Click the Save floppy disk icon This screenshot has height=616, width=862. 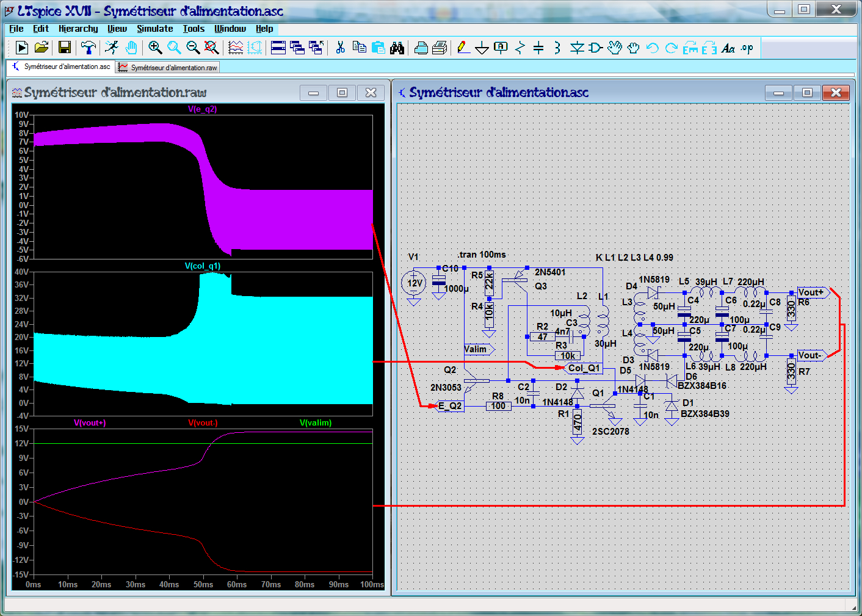(x=65, y=48)
